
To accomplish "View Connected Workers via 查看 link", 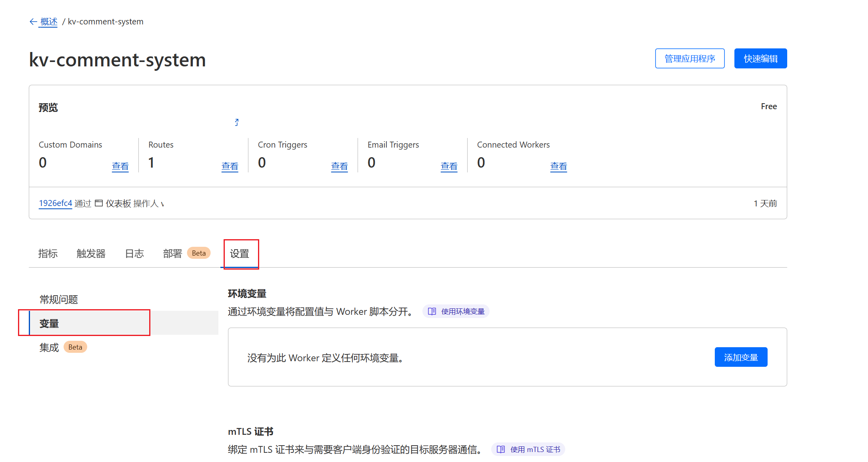I will [x=558, y=166].
